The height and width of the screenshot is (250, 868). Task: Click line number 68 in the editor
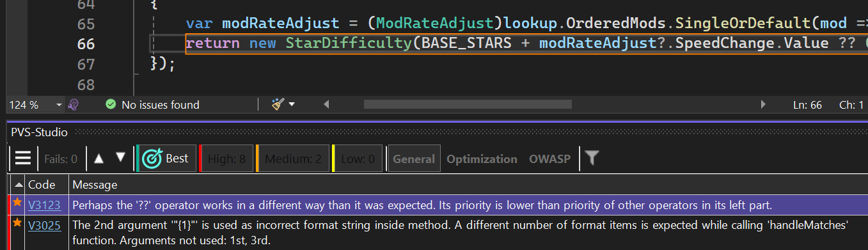pos(86,84)
